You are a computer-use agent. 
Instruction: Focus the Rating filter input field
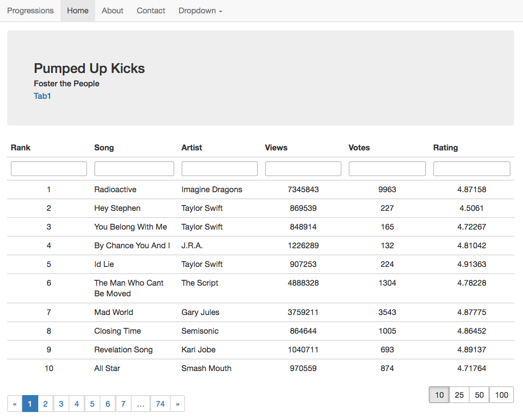click(x=471, y=169)
